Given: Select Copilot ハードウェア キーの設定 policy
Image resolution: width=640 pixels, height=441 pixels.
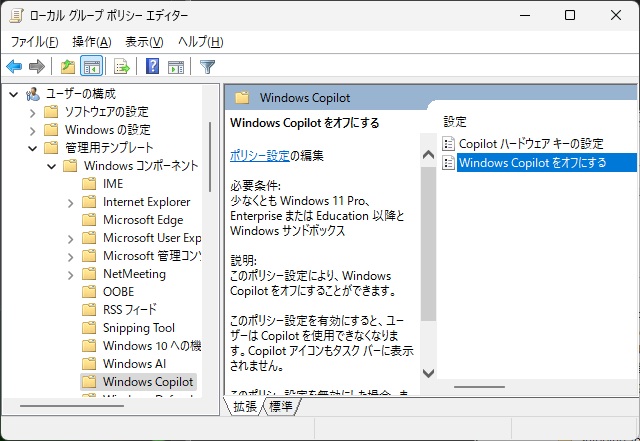Looking at the screenshot, I should point(531,144).
